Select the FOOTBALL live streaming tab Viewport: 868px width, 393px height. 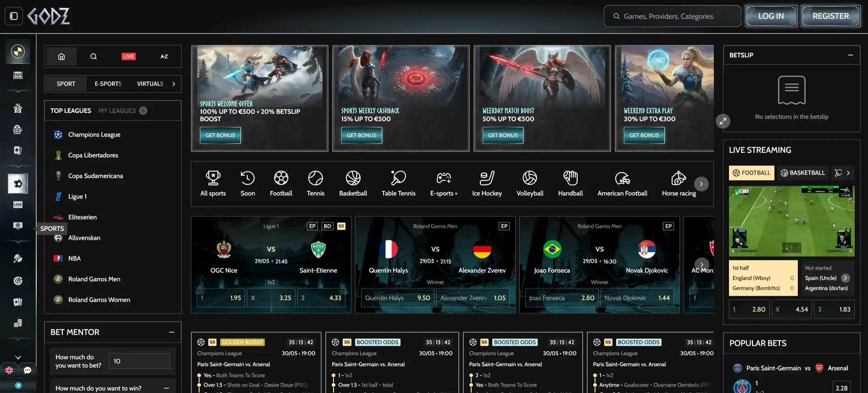[751, 173]
